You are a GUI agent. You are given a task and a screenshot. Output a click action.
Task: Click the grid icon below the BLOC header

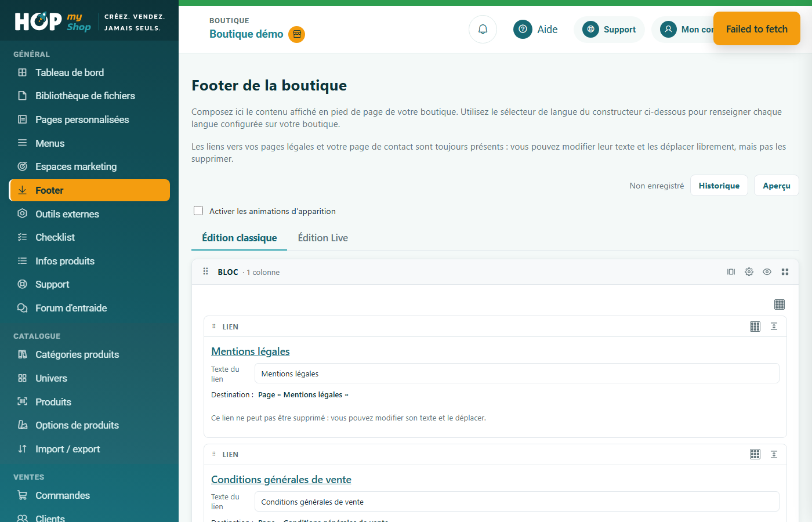pos(780,304)
